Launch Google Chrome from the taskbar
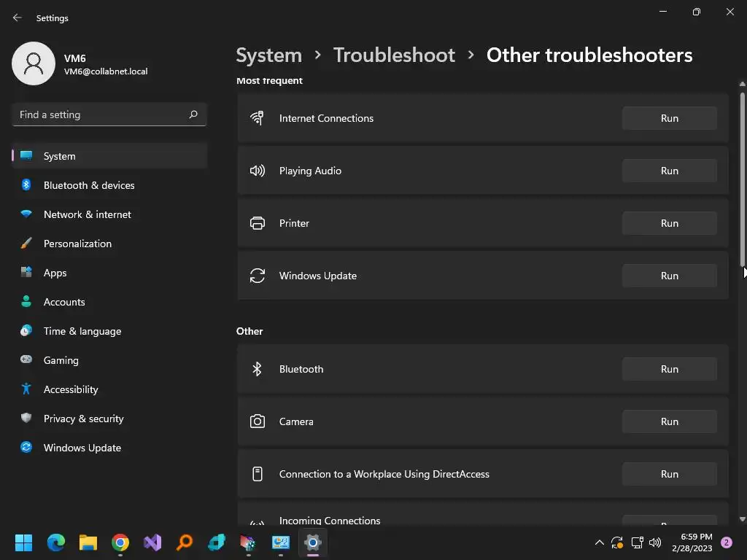This screenshot has width=747, height=560. 120,542
